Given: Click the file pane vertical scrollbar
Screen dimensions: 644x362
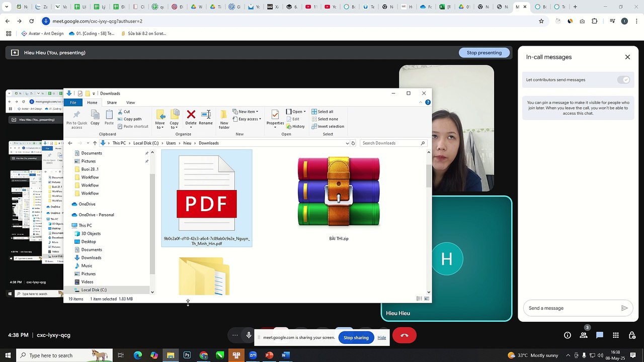Looking at the screenshot, I should [429, 176].
